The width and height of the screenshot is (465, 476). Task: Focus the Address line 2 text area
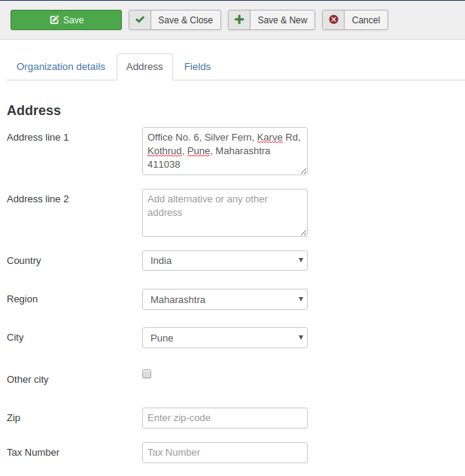pos(224,213)
